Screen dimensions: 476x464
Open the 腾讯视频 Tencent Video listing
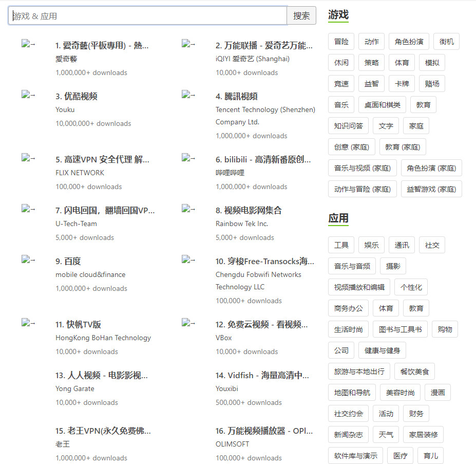tap(238, 96)
